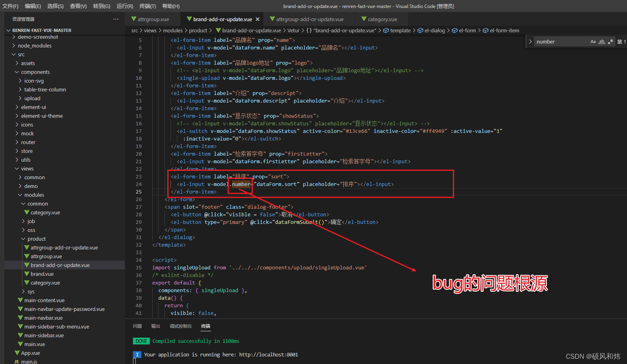
Task: Expand node_modules folder
Action: click(14, 45)
